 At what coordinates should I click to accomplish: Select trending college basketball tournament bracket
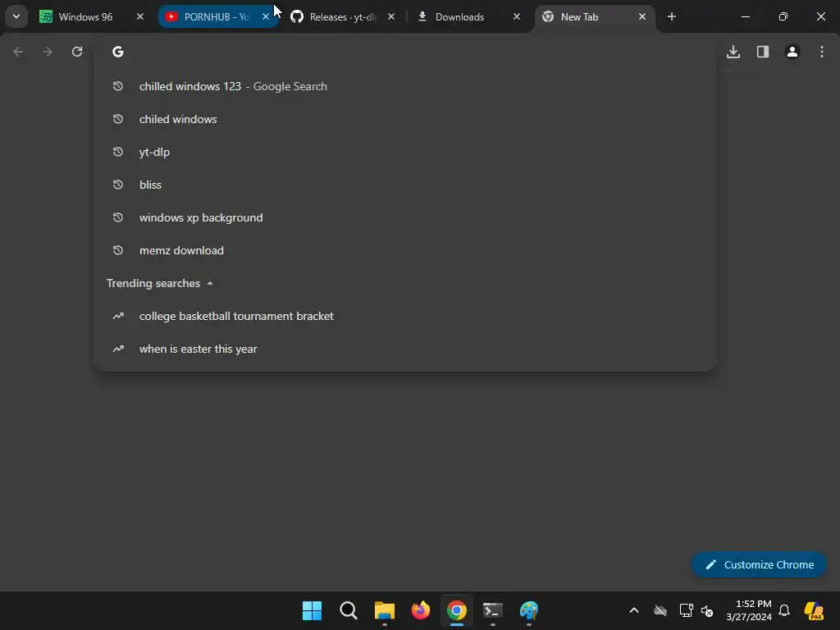coord(405,316)
